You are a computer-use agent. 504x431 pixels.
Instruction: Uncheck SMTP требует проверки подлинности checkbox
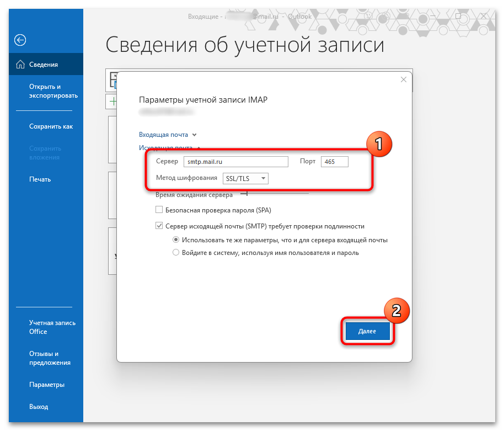click(159, 226)
